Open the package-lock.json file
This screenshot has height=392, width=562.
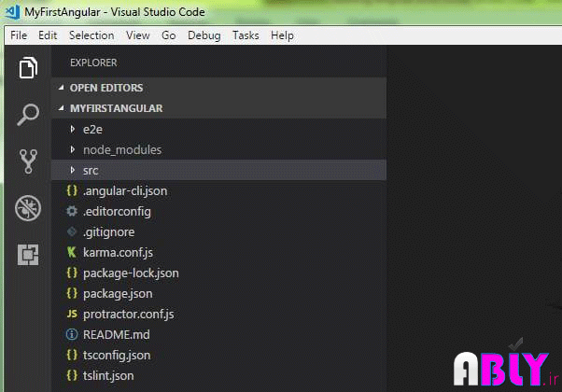pyautogui.click(x=131, y=273)
